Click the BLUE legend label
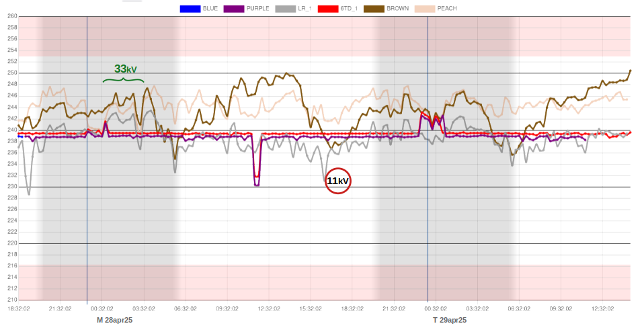Viewport: 644px width, 332px height. pos(210,9)
